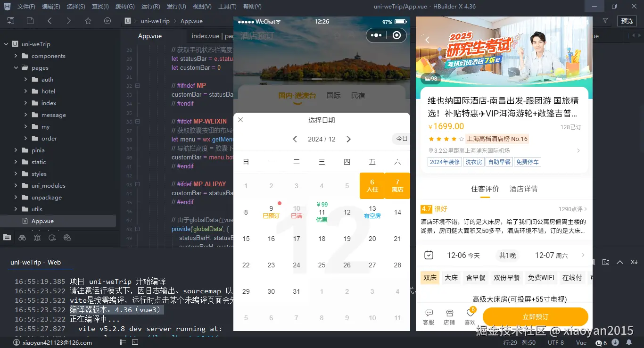This screenshot has width=644, height=348.
Task: Switch to the 酒店详情 tab
Action: click(524, 188)
